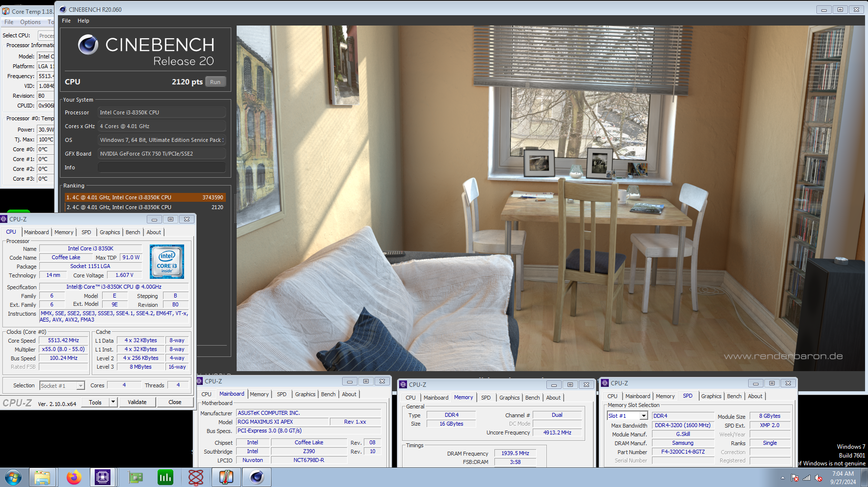
Task: Click the Cinebench Info input field
Action: coord(162,167)
